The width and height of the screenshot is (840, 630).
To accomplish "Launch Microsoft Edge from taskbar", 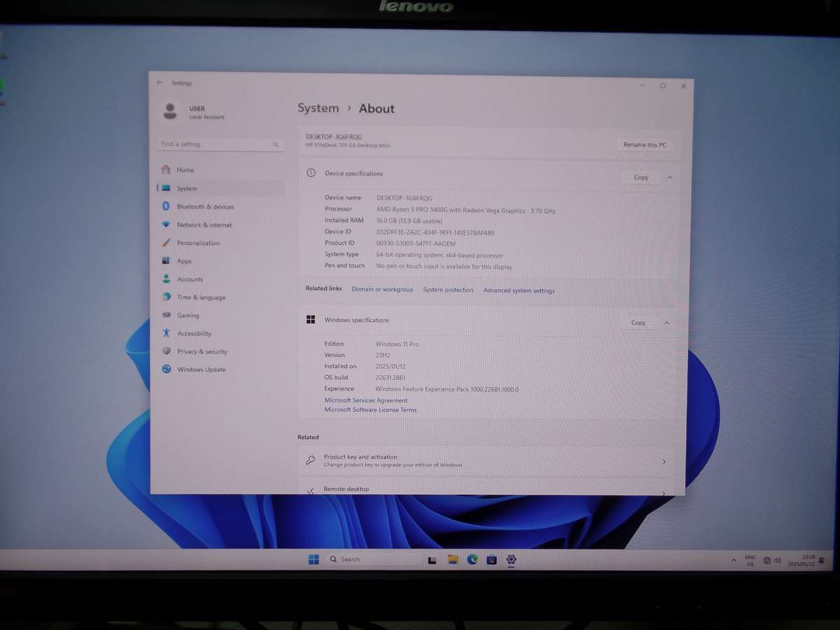I will click(x=472, y=559).
